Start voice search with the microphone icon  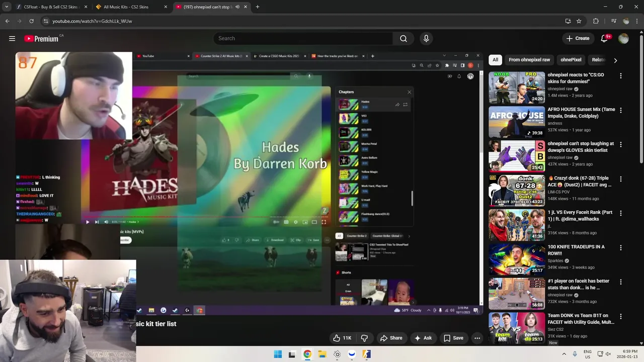pyautogui.click(x=426, y=38)
